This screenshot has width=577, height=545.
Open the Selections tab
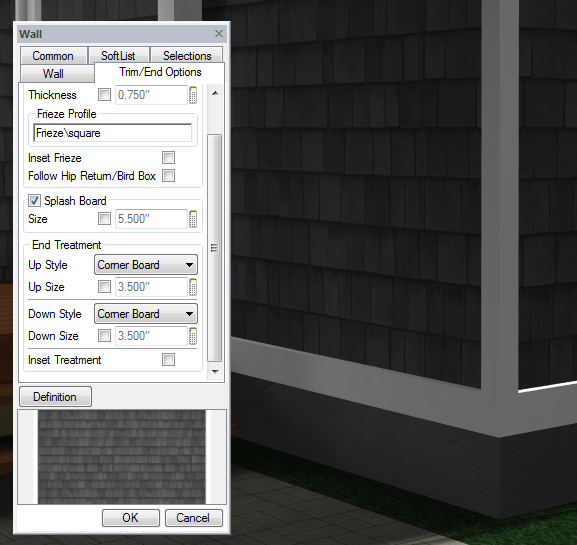pos(187,56)
